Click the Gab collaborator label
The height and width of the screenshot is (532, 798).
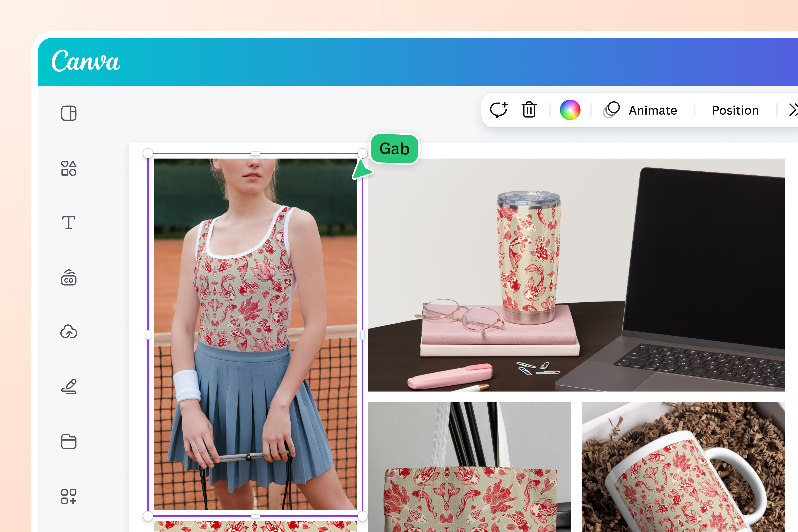[395, 148]
